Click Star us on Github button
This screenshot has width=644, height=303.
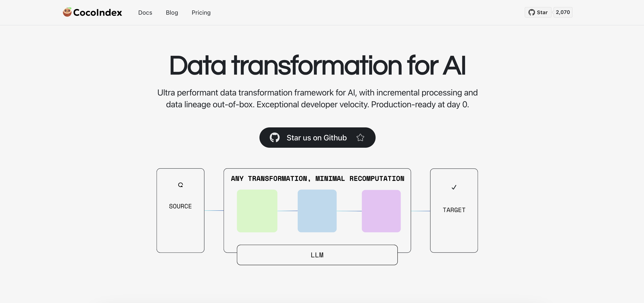317,137
